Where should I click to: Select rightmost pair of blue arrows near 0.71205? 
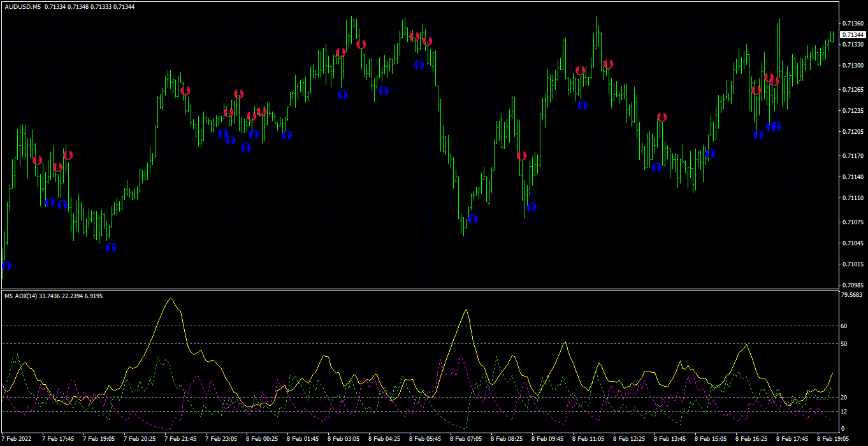coord(774,126)
